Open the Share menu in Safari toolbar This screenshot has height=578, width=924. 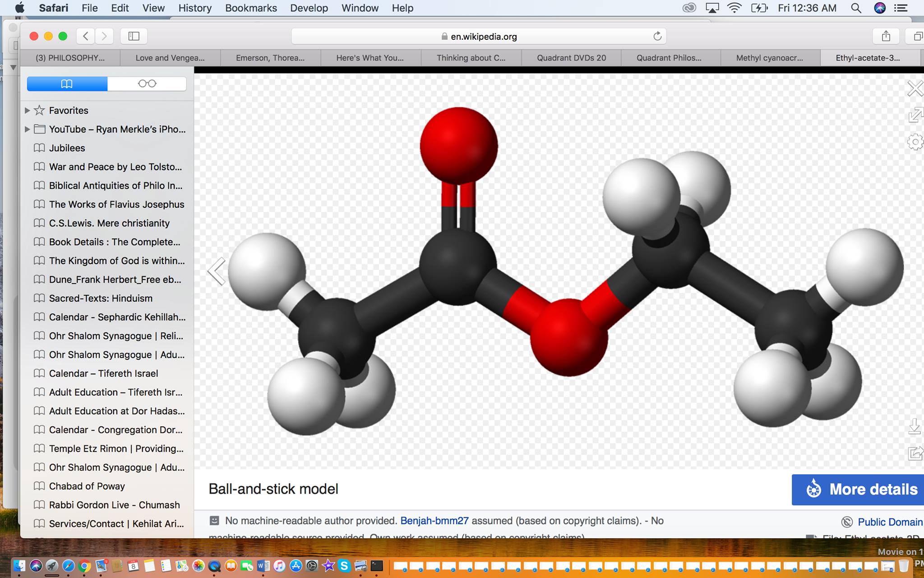[x=886, y=36]
